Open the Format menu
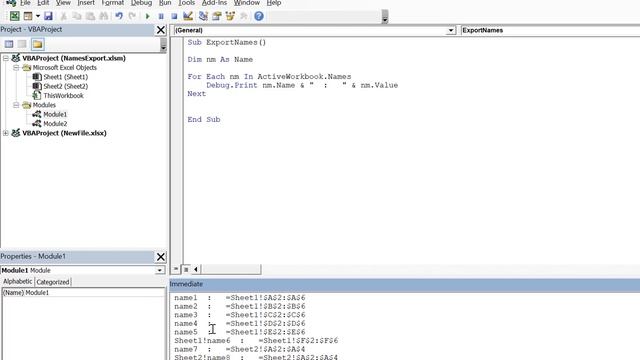Screen dimensions: 640x360 pyautogui.click(x=113, y=3)
